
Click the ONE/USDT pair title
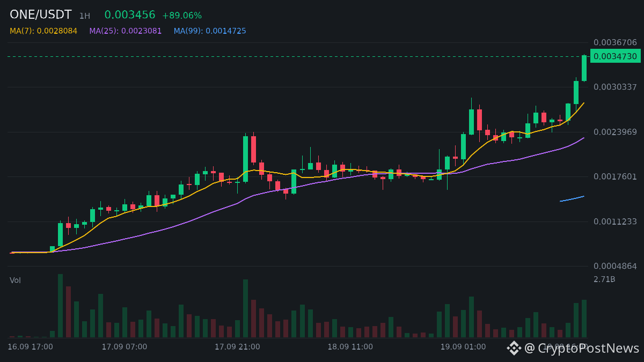pos(40,15)
